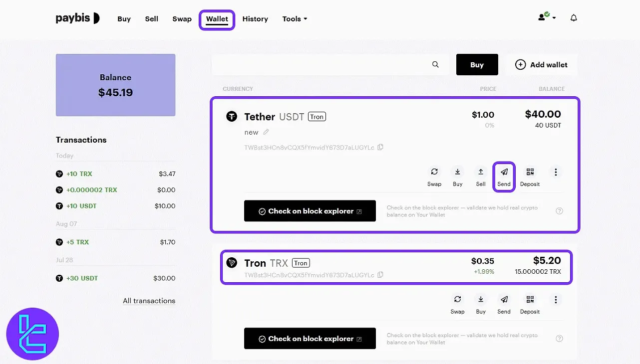Copy the Tether wallet address
Viewport: 640px width, 364px height.
click(x=380, y=147)
